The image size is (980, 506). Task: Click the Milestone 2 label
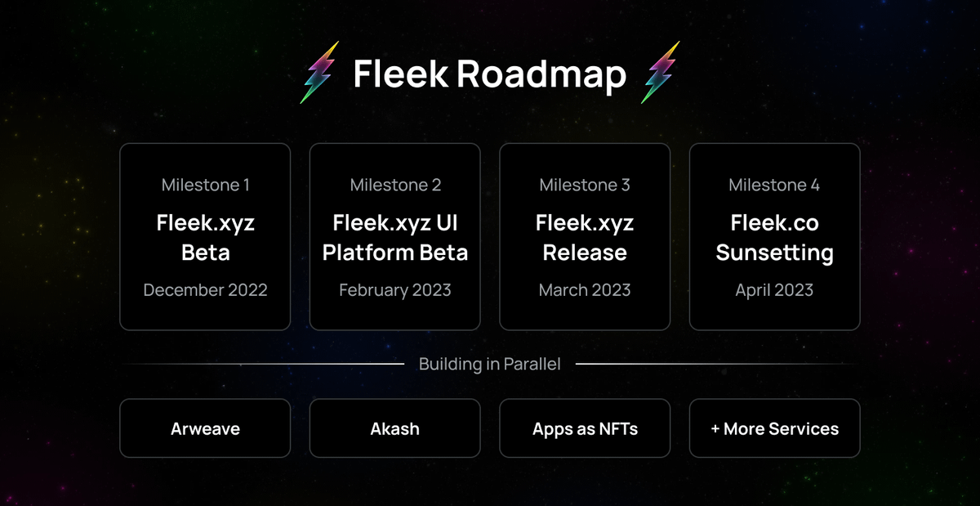[x=395, y=186]
